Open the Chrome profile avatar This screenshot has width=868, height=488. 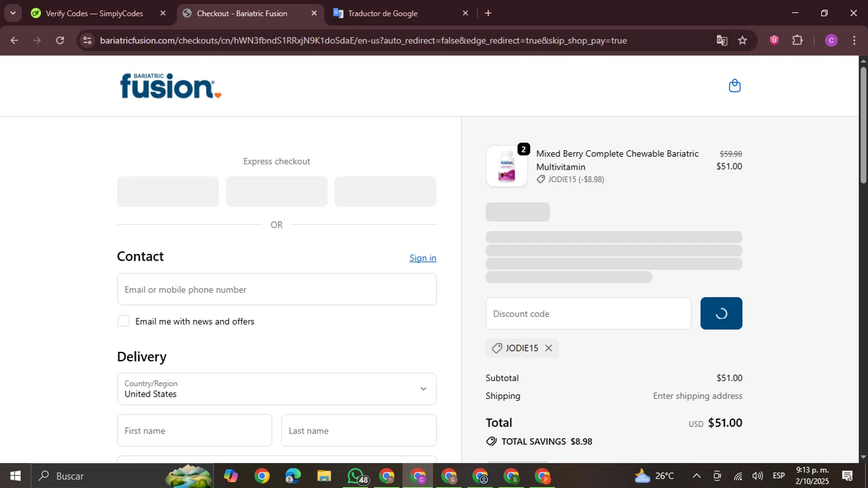click(x=831, y=41)
